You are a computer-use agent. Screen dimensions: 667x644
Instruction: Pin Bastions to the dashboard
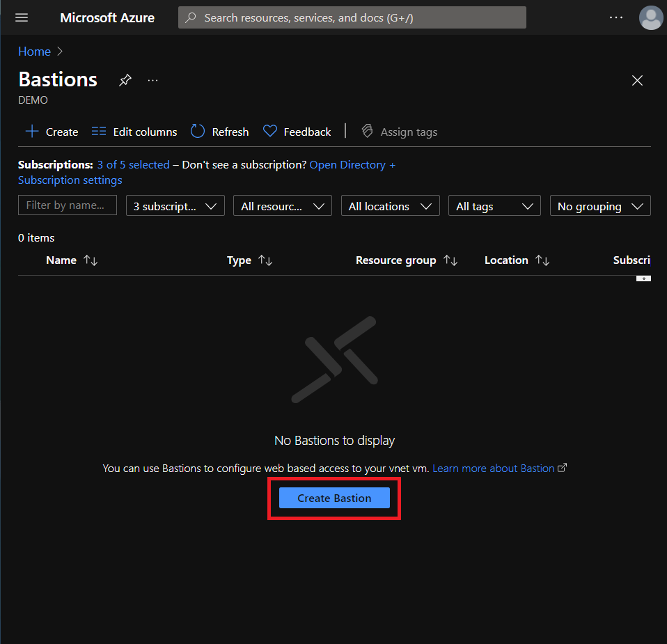125,80
